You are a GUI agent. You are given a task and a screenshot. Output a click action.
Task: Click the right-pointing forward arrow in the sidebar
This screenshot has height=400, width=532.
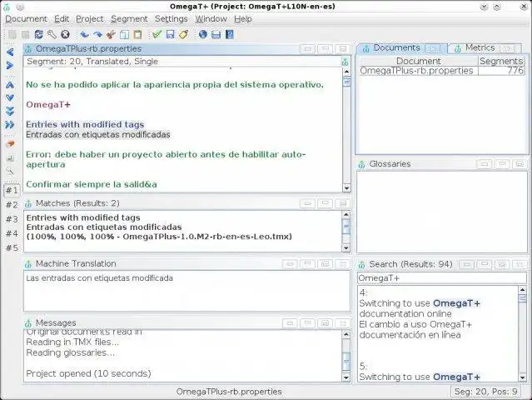point(10,65)
